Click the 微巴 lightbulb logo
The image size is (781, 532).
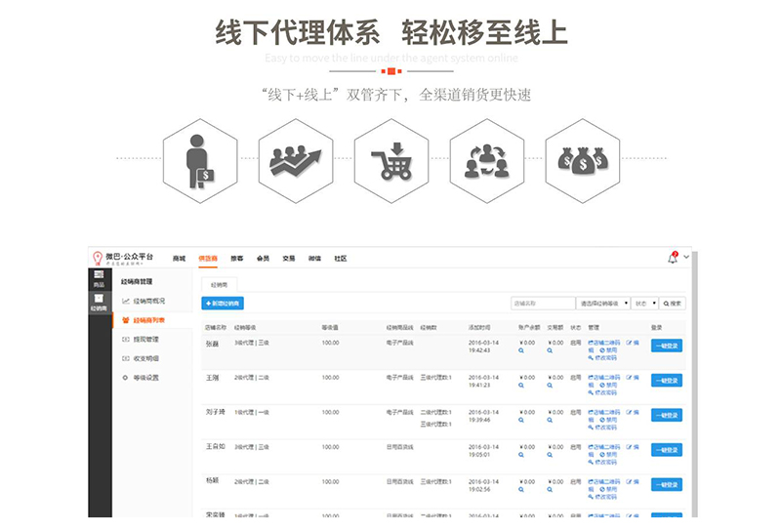point(97,258)
